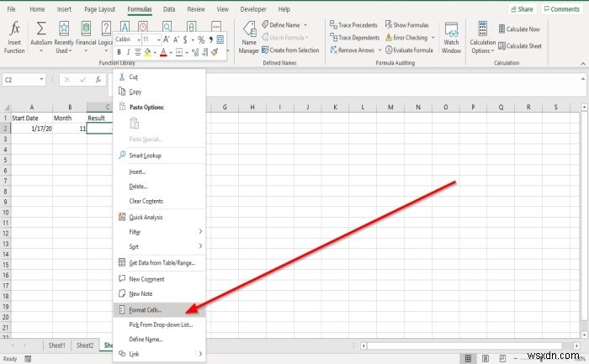Open the Calibri font name dropdown
The width and height of the screenshot is (589, 364).
(x=139, y=40)
